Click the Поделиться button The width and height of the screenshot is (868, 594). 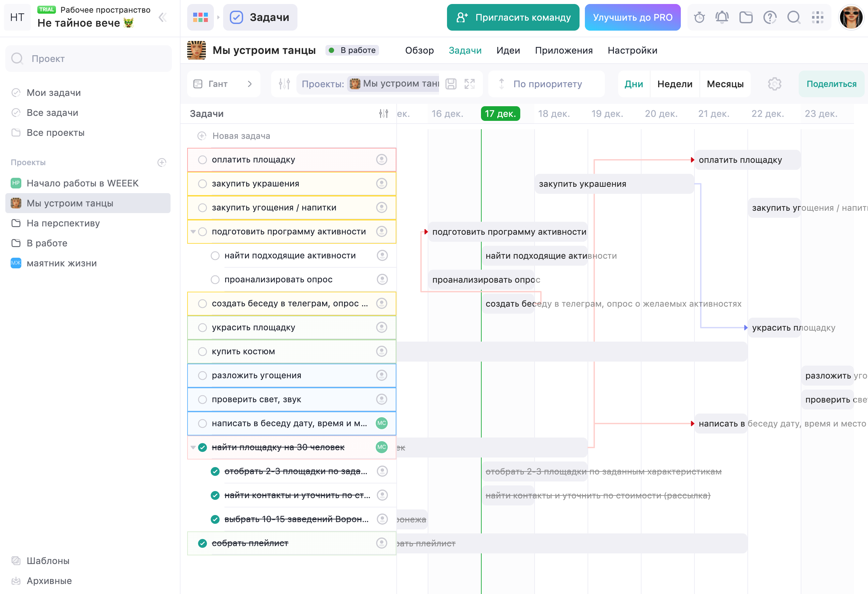click(831, 84)
